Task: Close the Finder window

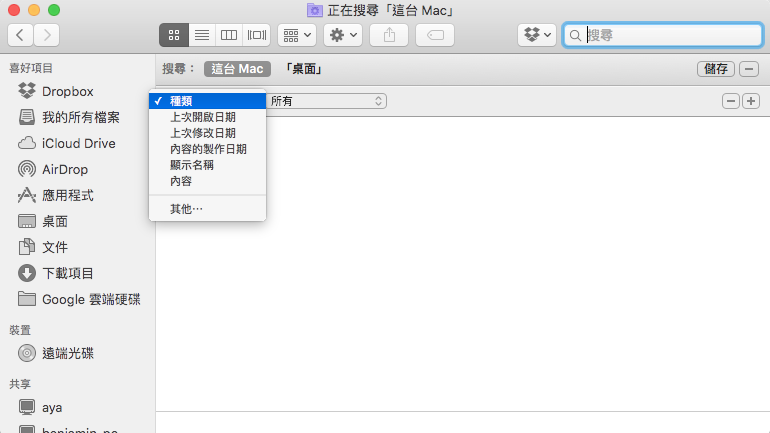Action: [14, 10]
